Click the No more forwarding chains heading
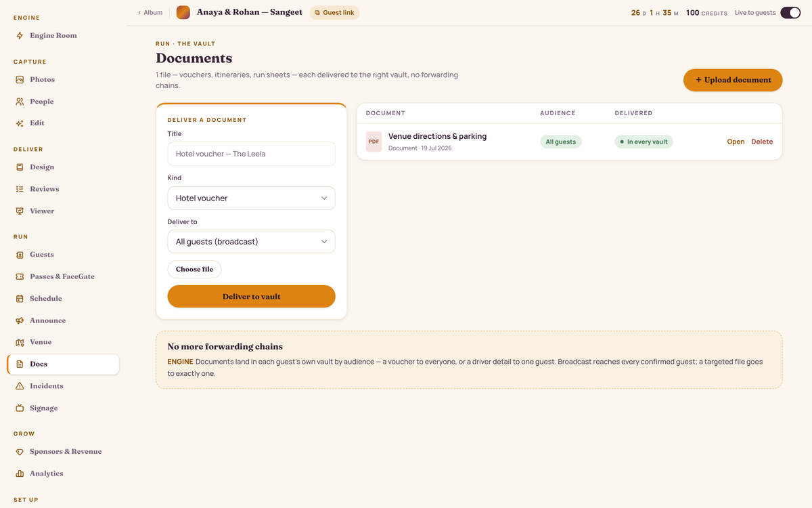812x508 pixels. pos(225,347)
